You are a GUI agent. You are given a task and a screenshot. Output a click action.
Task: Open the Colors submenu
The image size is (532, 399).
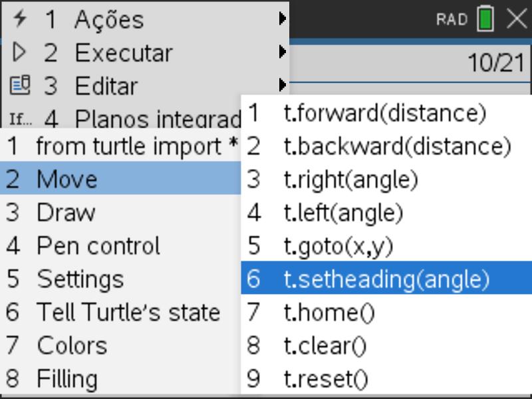pyautogui.click(x=120, y=345)
